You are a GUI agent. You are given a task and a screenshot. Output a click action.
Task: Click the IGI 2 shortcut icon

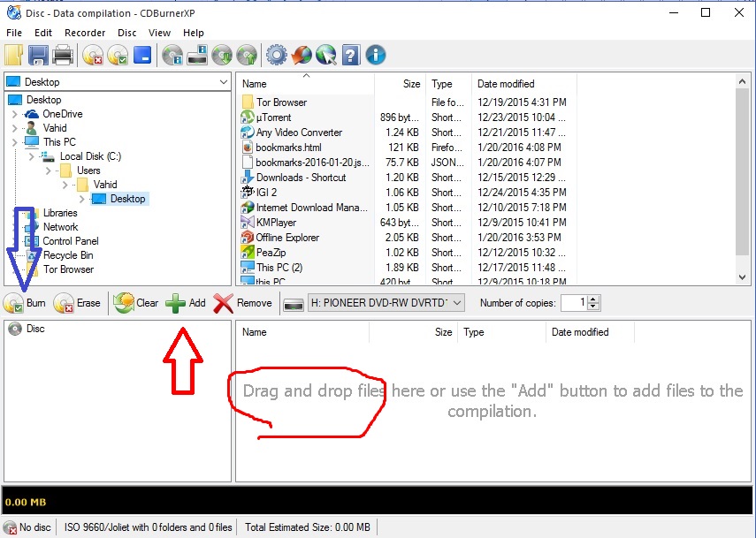[x=248, y=193]
